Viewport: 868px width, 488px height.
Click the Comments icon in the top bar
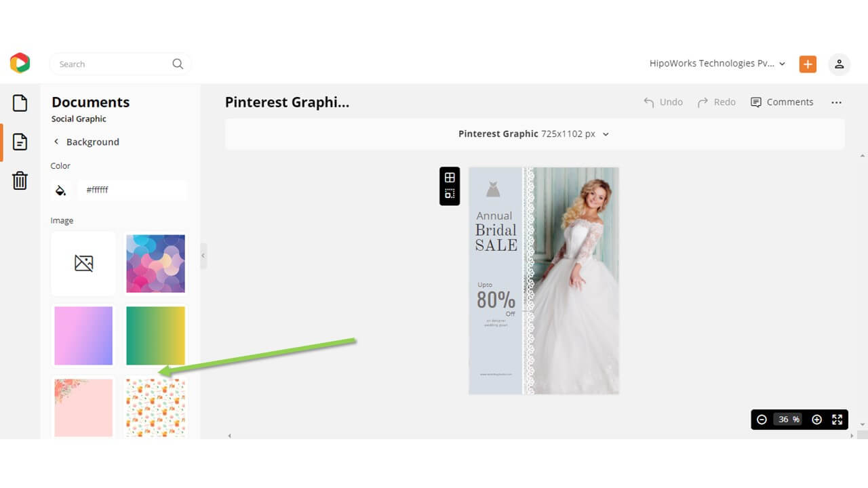coord(755,102)
